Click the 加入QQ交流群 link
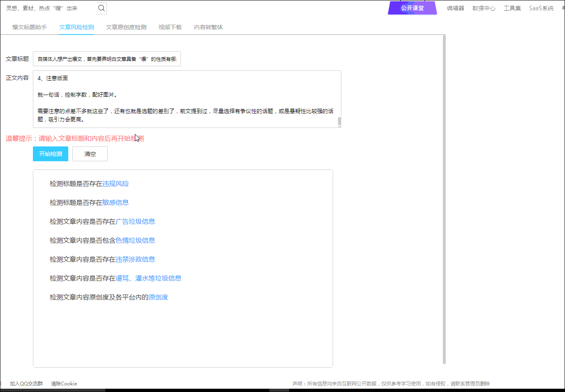The height and width of the screenshot is (392, 565). tap(26, 383)
